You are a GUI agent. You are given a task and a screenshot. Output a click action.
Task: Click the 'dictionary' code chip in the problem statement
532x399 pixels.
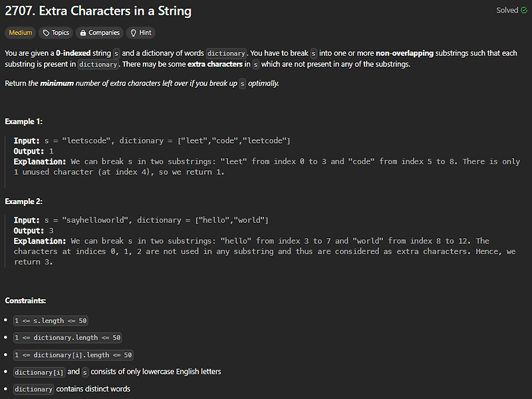tap(226, 53)
